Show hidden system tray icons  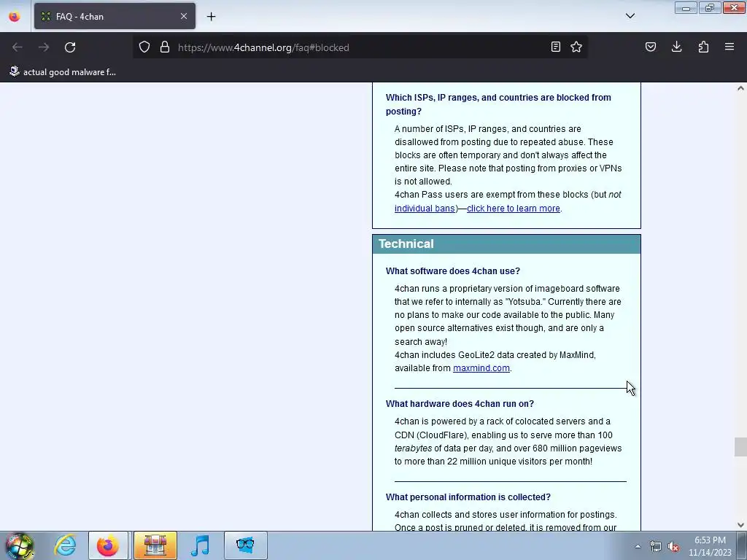click(638, 546)
